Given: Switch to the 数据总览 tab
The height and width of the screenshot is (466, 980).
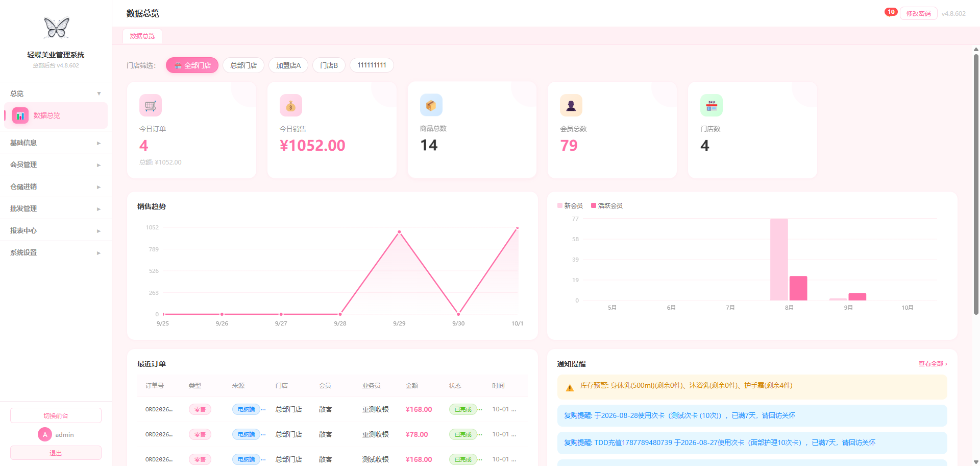Looking at the screenshot, I should 142,36.
